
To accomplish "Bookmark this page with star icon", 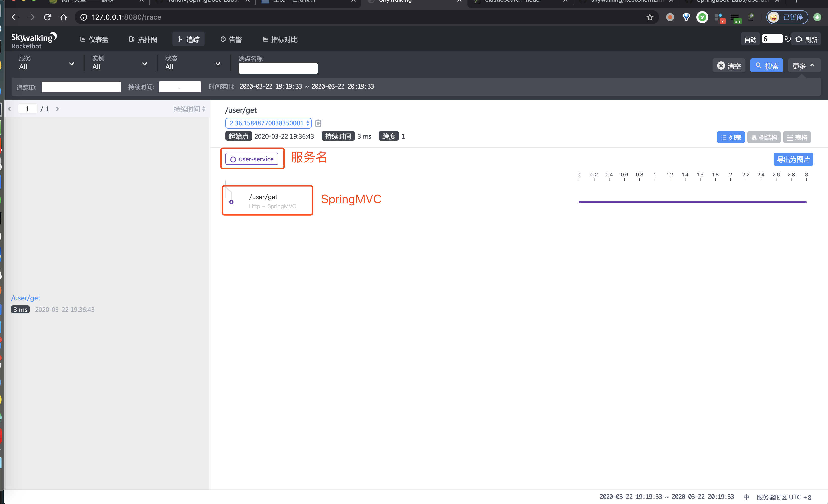I will [x=649, y=17].
